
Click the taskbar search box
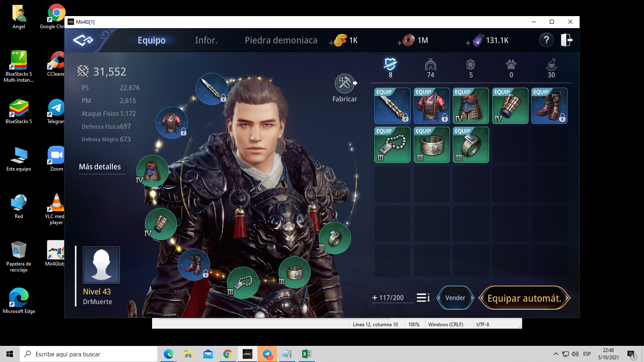[89, 354]
